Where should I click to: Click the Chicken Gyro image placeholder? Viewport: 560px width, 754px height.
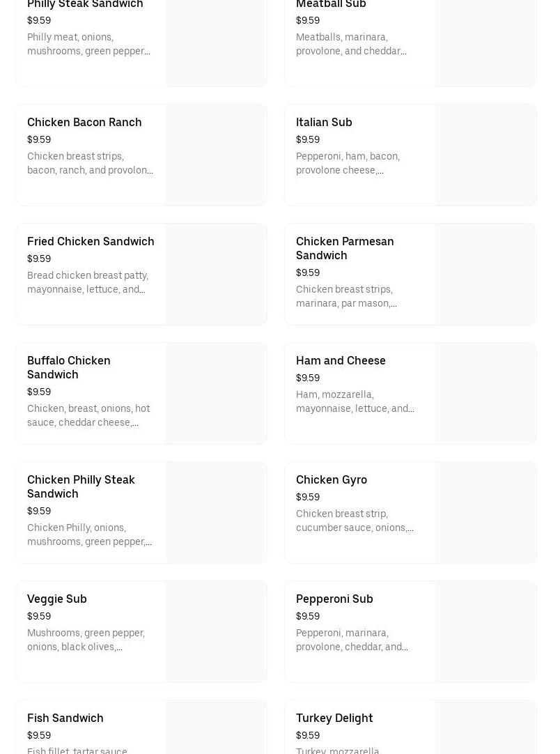(486, 513)
